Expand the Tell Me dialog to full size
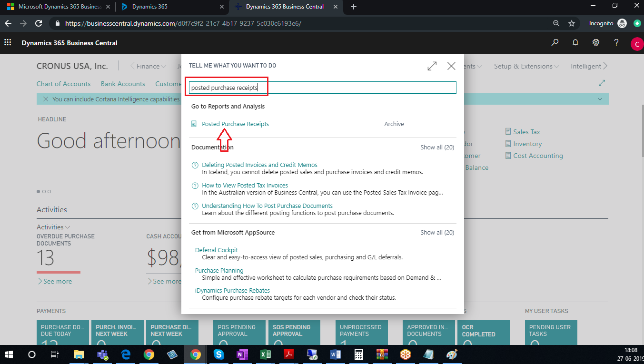Viewport: 644px width, 364px height. [x=432, y=66]
